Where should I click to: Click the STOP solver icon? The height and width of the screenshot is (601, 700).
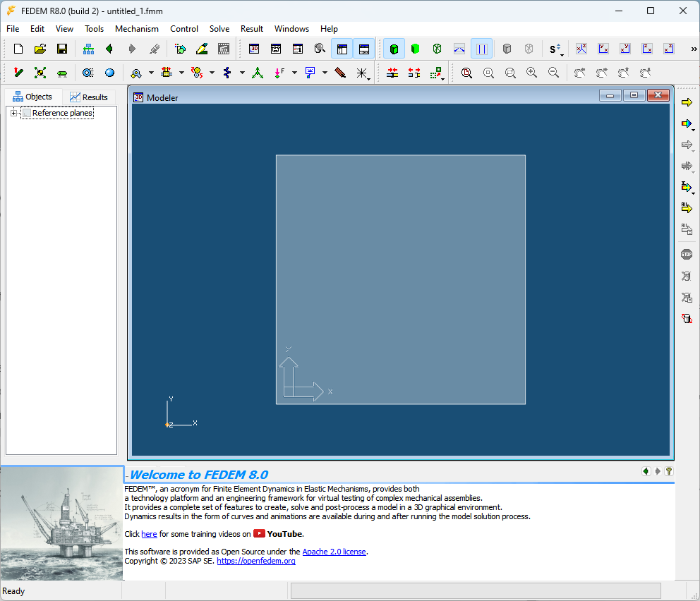coord(687,255)
